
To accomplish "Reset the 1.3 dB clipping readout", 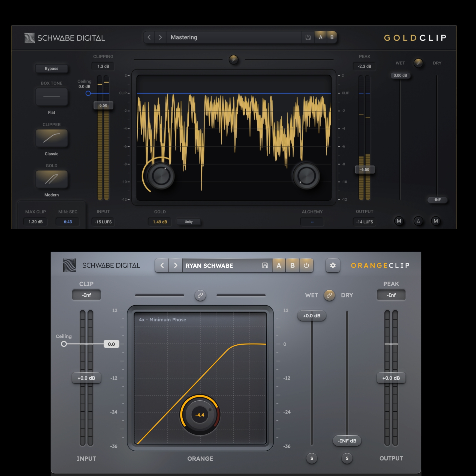I will point(103,66).
